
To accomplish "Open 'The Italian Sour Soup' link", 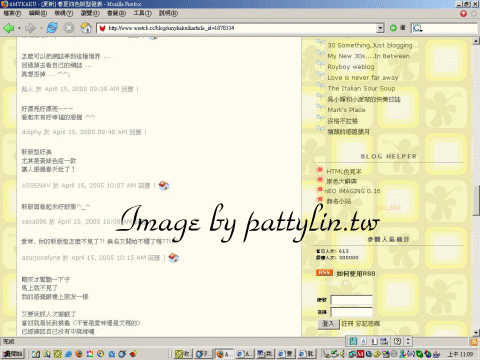I will [361, 88].
